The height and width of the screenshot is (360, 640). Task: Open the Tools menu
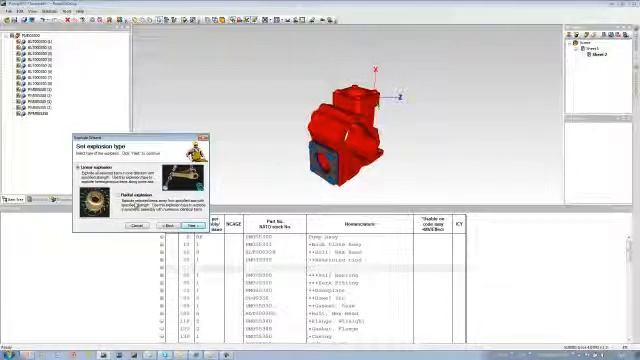click(67, 11)
